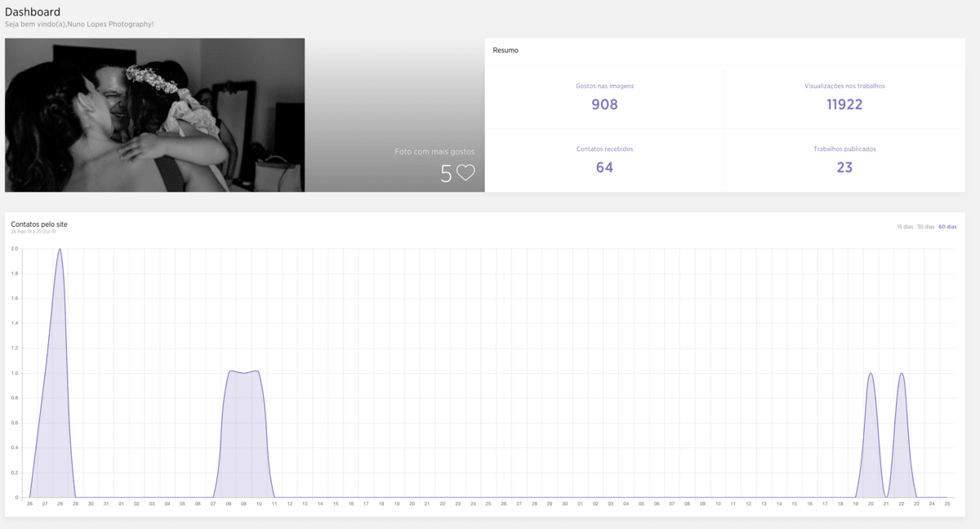Click the Dashboard page title
The height and width of the screenshot is (529, 980).
pos(33,12)
